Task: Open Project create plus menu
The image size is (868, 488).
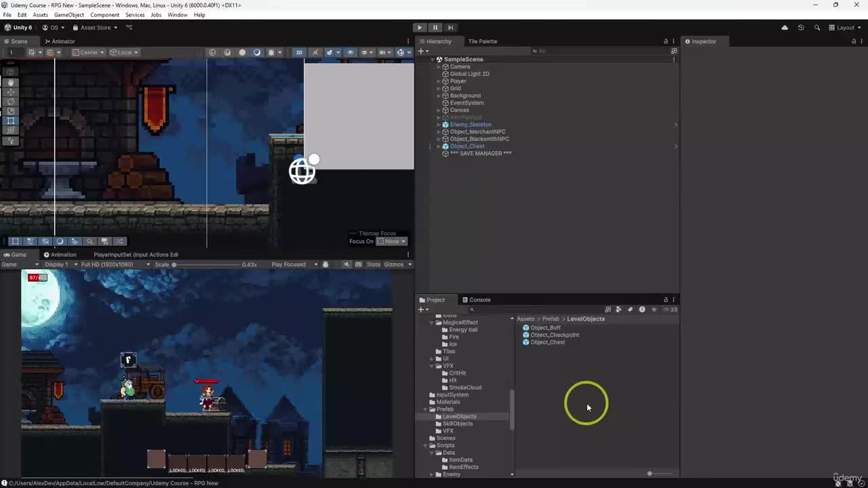Action: (422, 310)
